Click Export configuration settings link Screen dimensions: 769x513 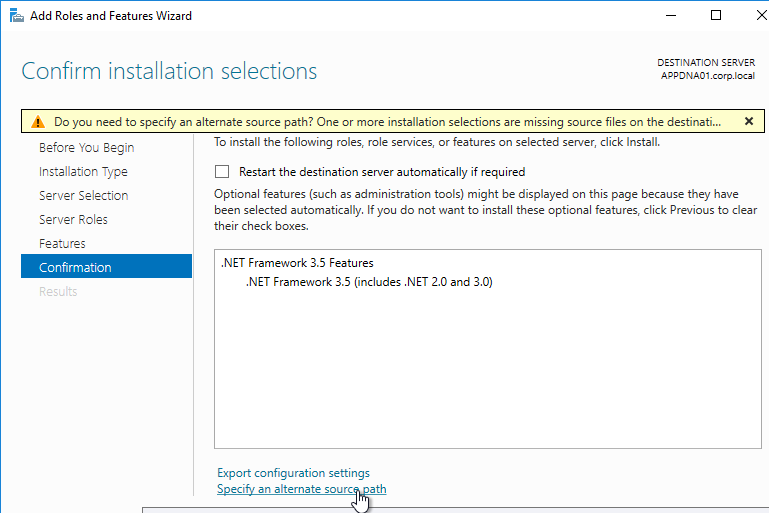click(293, 473)
